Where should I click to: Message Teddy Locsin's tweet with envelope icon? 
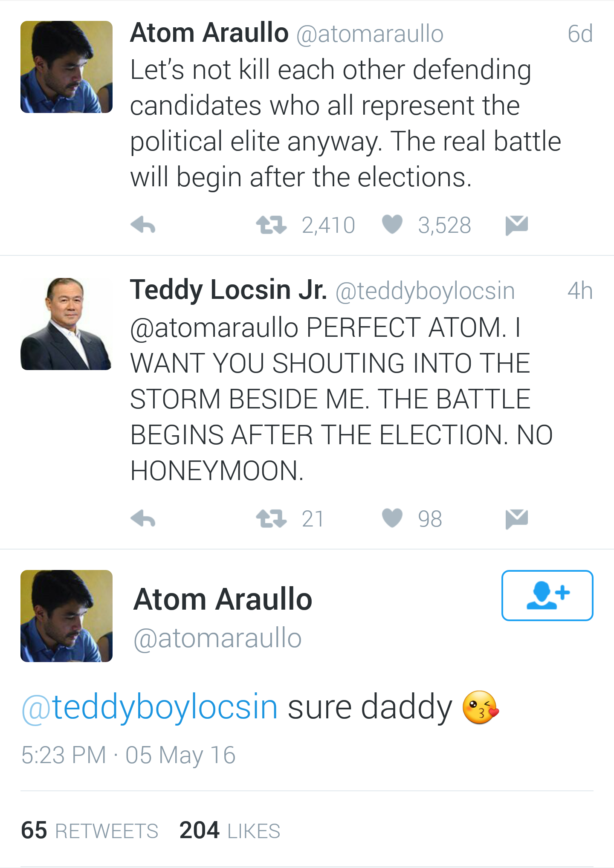516,518
